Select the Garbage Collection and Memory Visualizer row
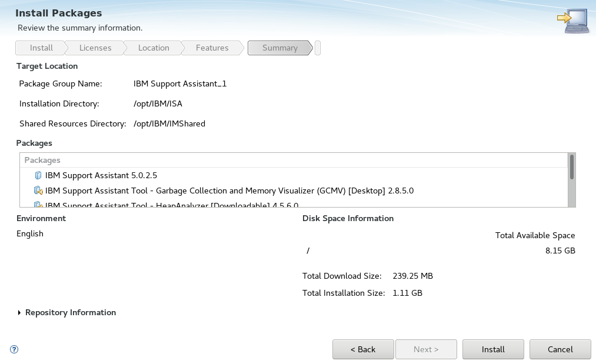The image size is (596, 364). point(294,191)
